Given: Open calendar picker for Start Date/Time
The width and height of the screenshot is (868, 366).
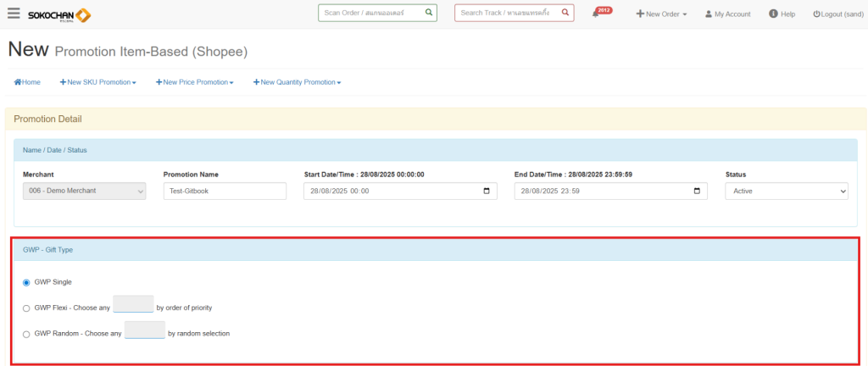Looking at the screenshot, I should [x=487, y=191].
